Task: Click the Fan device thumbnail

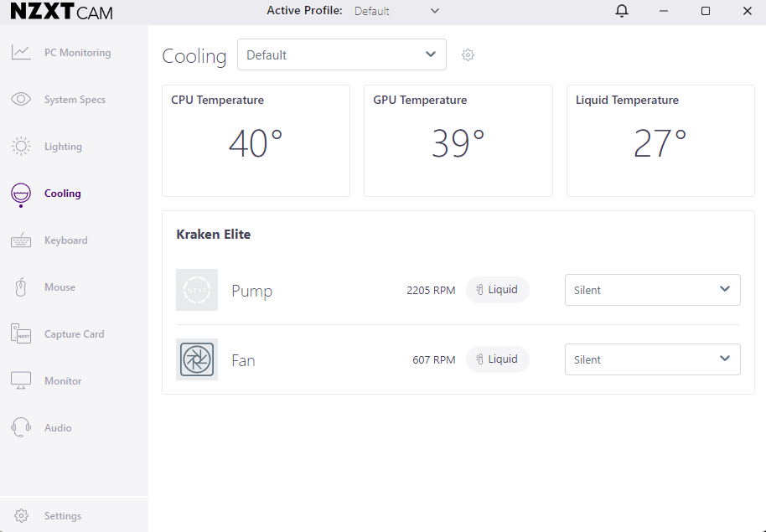Action: click(x=197, y=359)
